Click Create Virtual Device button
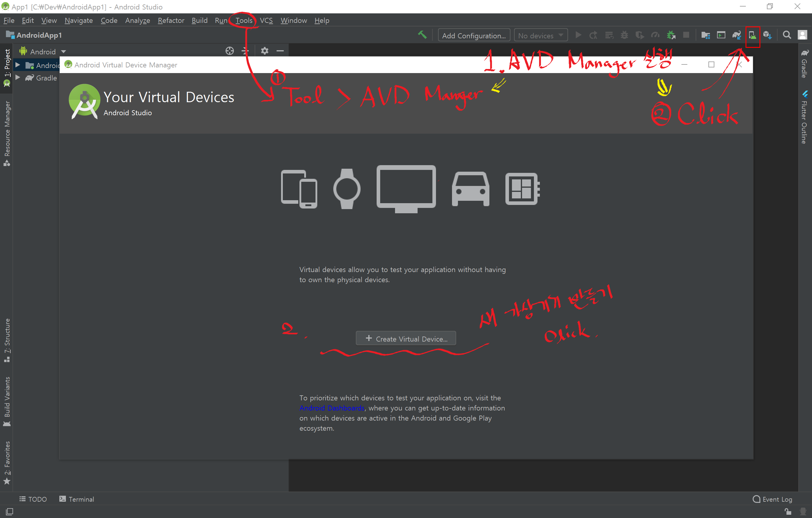This screenshot has width=812, height=518. coord(406,339)
